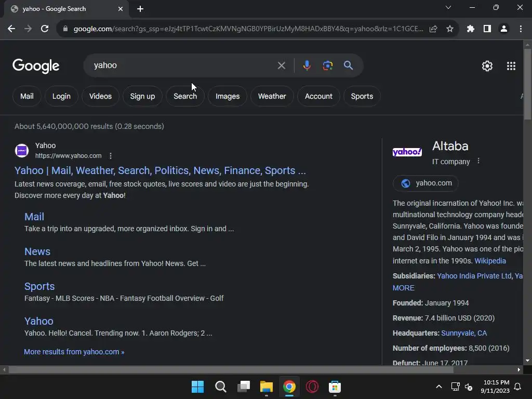Select the Login filter chip
The height and width of the screenshot is (399, 532).
[x=61, y=96]
